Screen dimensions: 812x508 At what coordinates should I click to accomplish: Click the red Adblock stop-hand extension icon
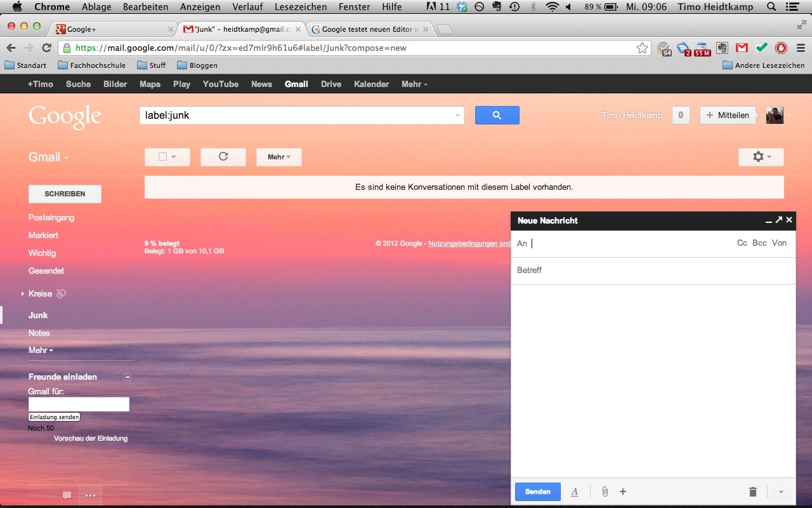(782, 48)
